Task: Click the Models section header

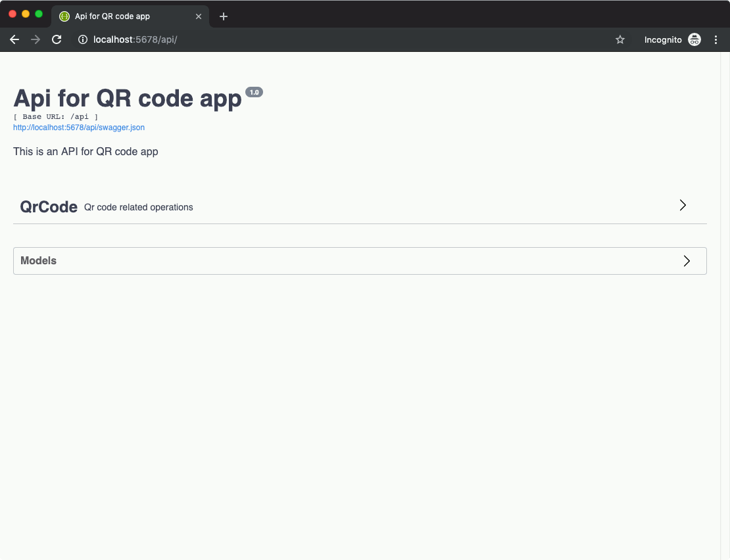Action: coord(38,260)
